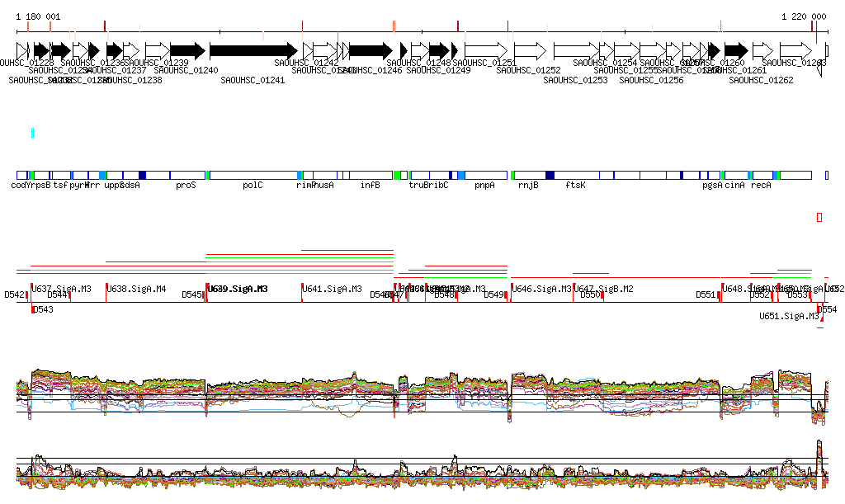Click the SAOUHSC_01262 locus label
This screenshot has width=845, height=504.
(761, 80)
